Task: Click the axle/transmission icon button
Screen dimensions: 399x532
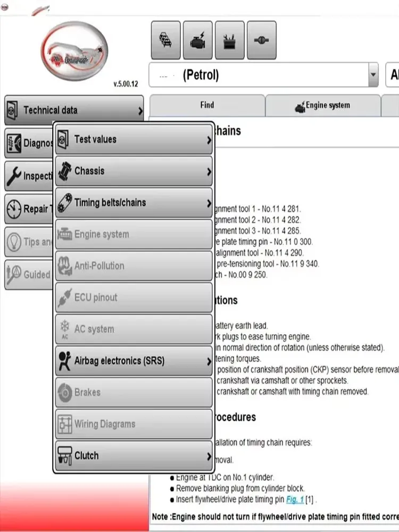Action: tap(262, 40)
